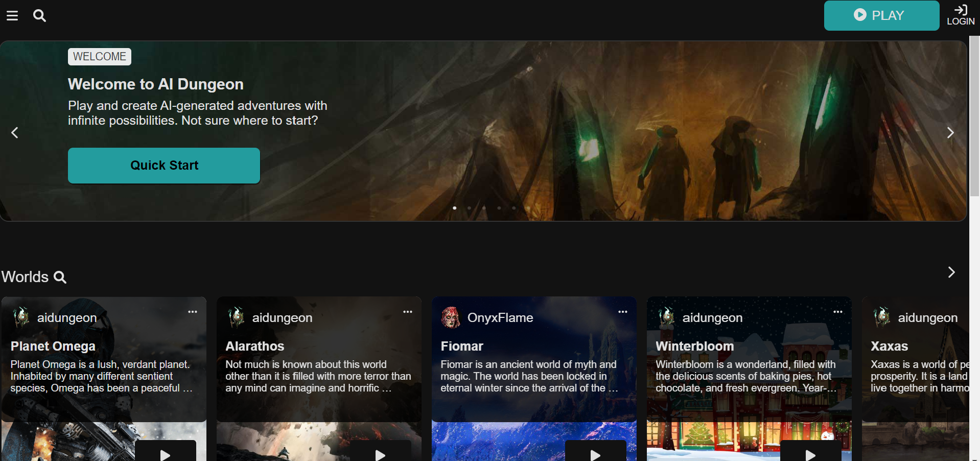The image size is (980, 461).
Task: Open more options on Fiomar card
Action: point(623,312)
